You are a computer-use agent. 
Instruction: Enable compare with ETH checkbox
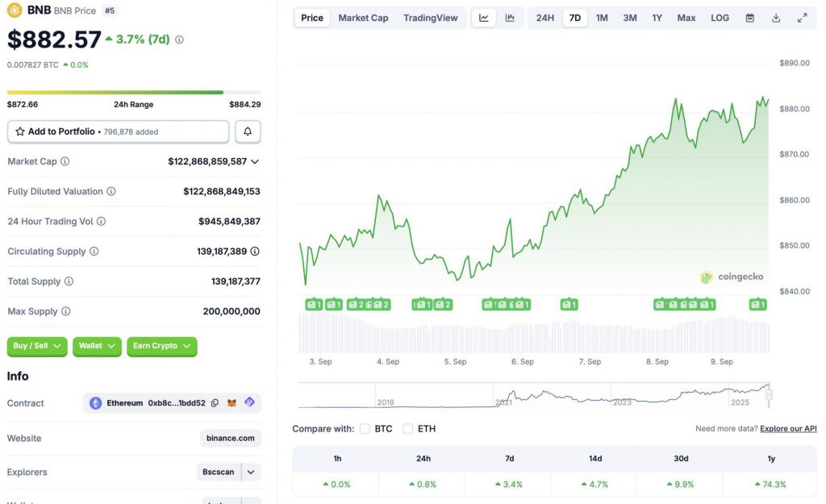[407, 429]
